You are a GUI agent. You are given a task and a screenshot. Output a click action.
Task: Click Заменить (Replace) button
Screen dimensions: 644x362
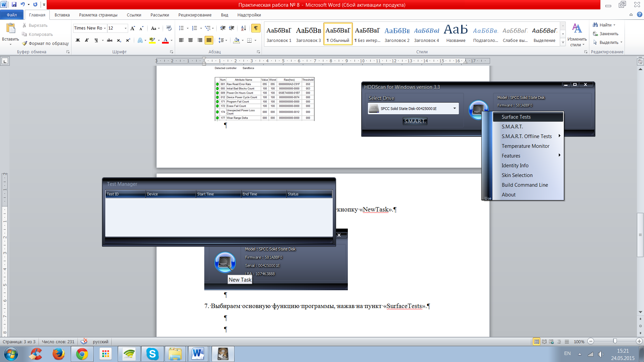(x=605, y=34)
